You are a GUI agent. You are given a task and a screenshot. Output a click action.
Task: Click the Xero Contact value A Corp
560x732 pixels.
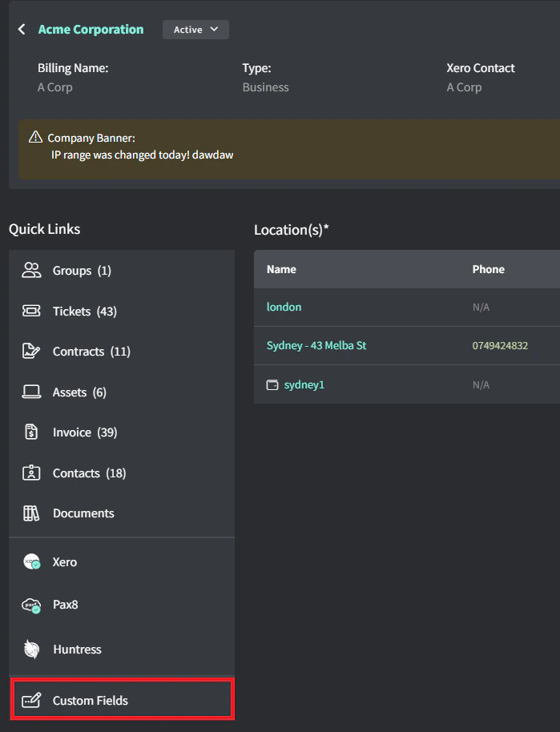[x=464, y=87]
